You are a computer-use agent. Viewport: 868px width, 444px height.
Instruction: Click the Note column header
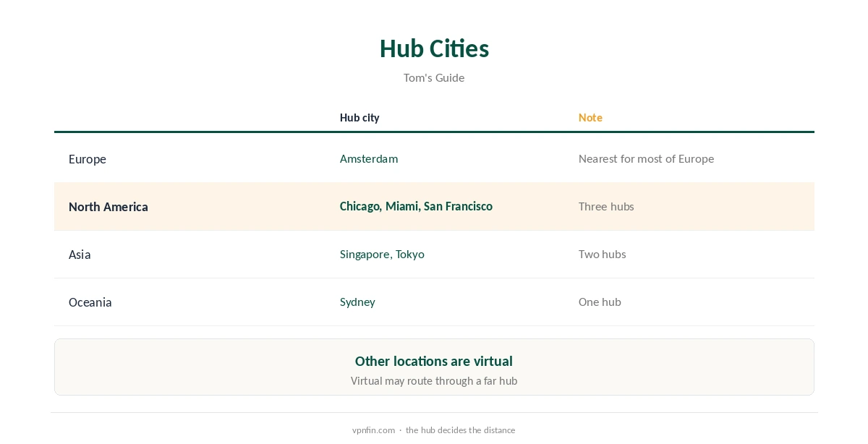pyautogui.click(x=590, y=118)
